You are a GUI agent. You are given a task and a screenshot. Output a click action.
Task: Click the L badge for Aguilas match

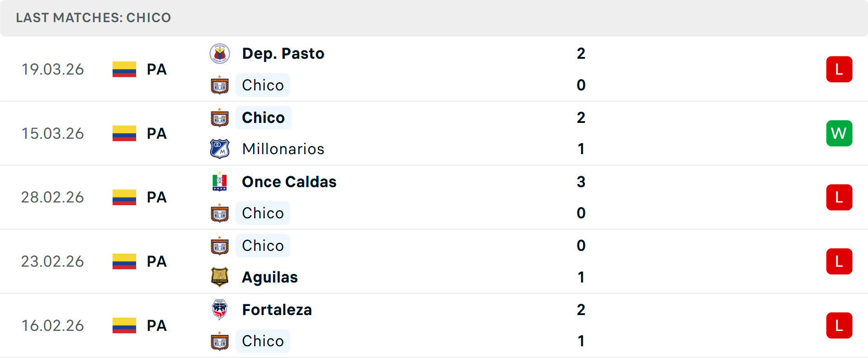[x=839, y=261]
